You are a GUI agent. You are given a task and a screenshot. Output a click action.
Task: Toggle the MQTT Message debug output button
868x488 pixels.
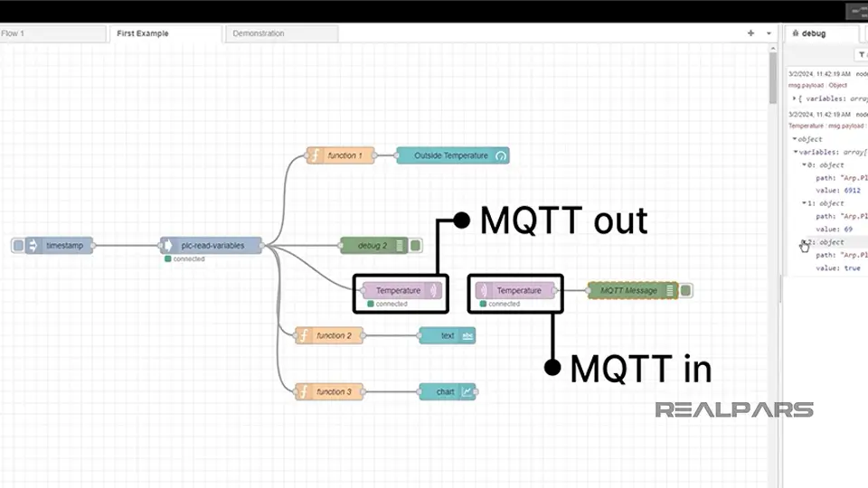click(x=686, y=290)
